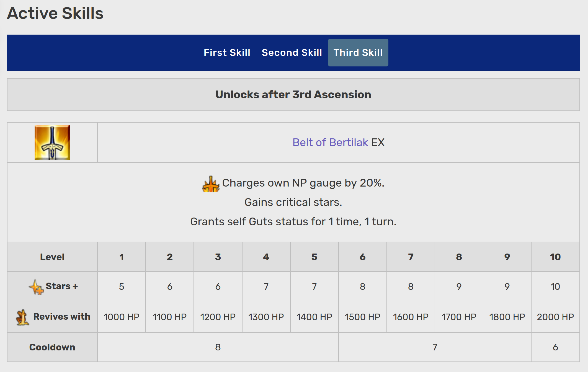Click the Belt of Bertilak sword skill icon

(52, 142)
